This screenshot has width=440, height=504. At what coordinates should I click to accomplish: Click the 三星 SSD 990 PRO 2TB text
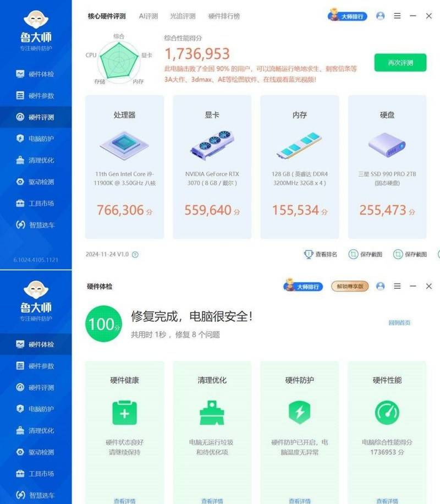point(387,178)
